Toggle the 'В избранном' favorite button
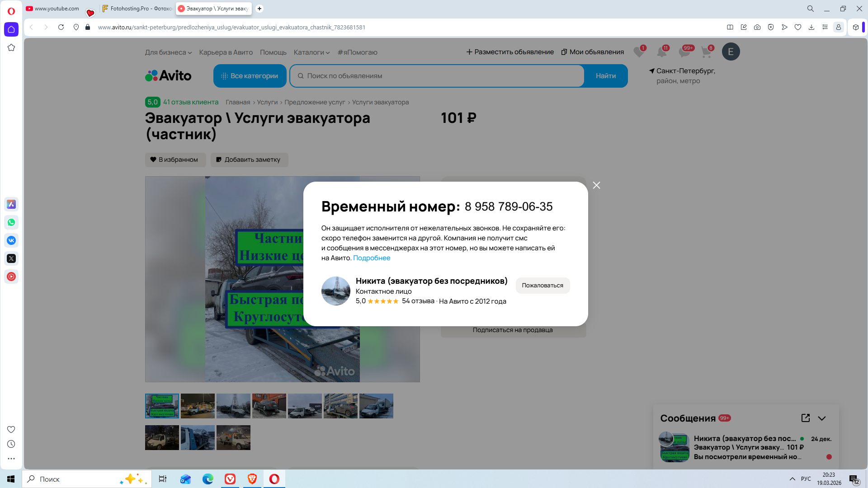 pyautogui.click(x=175, y=160)
